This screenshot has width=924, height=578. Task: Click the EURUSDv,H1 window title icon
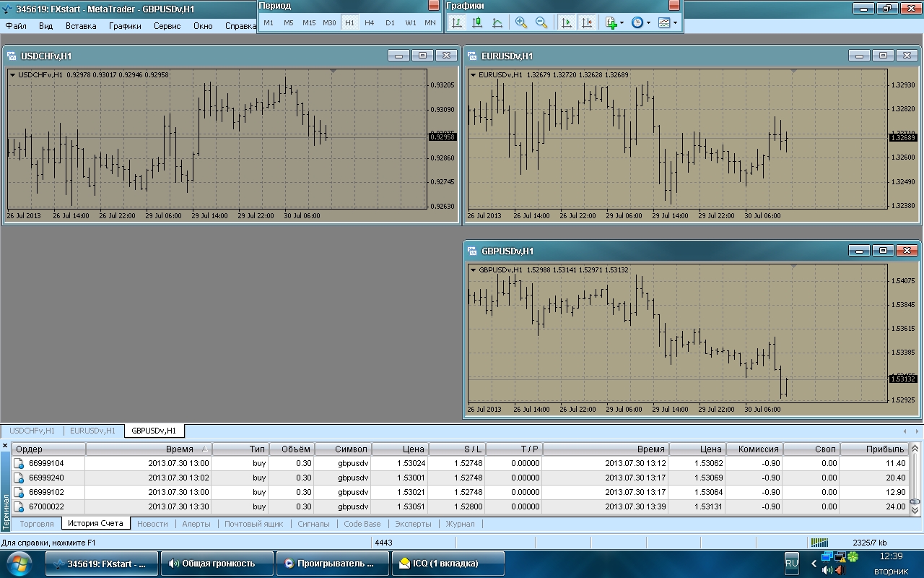pyautogui.click(x=473, y=56)
